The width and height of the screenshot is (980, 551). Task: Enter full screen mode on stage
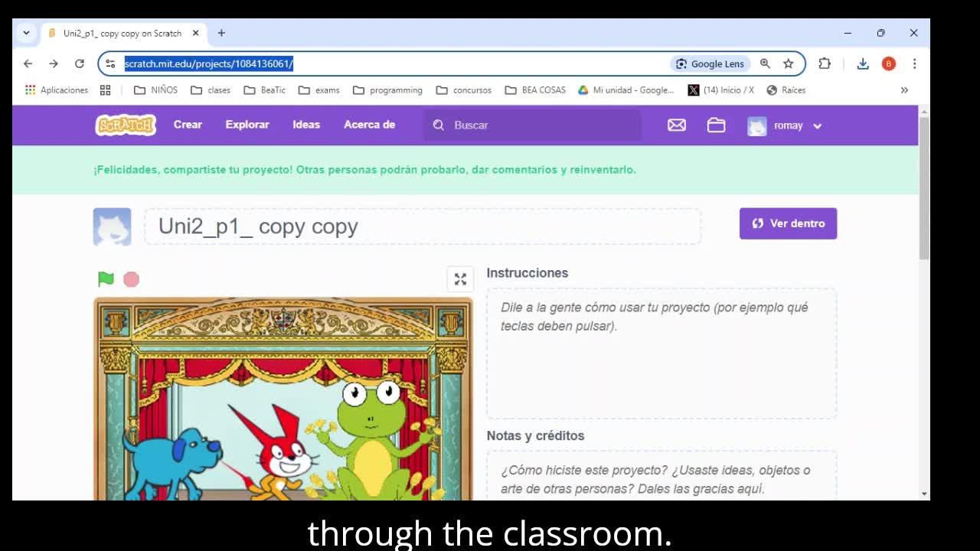(x=460, y=279)
